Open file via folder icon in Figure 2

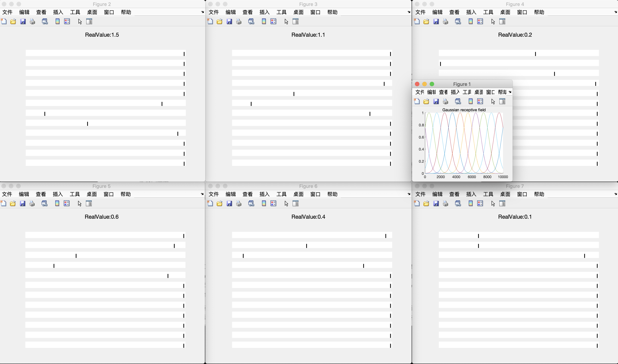[13, 22]
